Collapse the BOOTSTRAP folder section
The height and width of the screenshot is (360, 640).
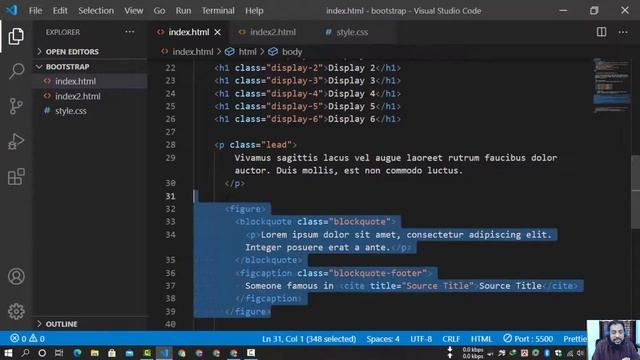point(90,67)
